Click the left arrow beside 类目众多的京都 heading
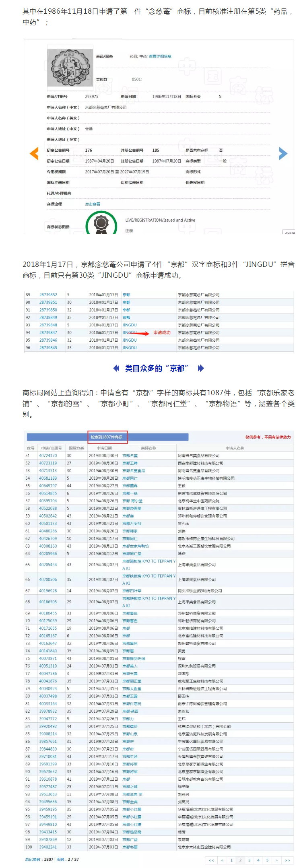299x868 pixels. tap(116, 368)
